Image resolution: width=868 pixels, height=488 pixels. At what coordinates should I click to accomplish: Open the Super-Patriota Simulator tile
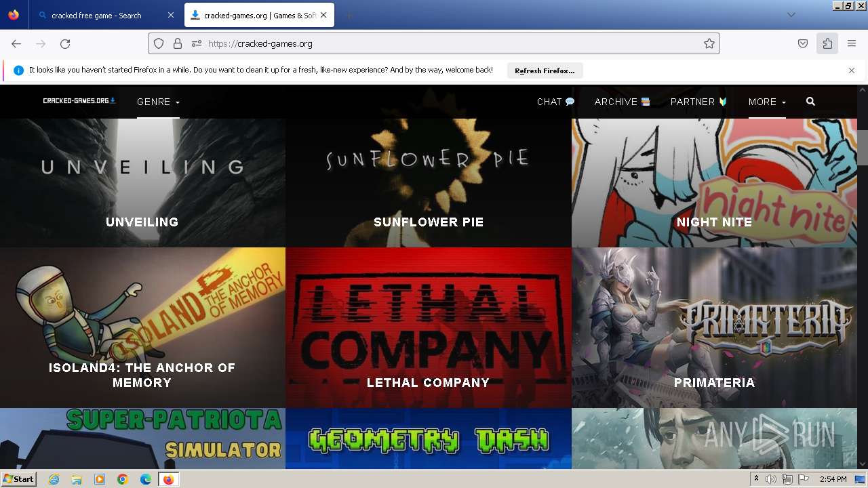[142, 439]
